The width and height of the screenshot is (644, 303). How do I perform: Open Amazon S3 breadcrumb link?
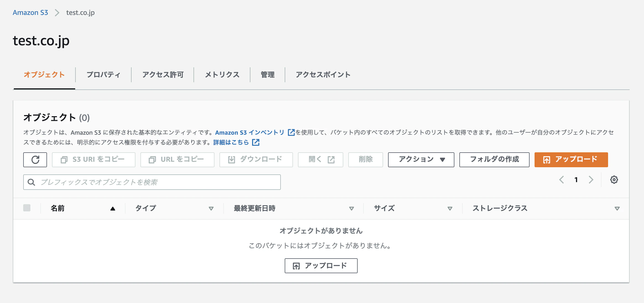(x=30, y=13)
